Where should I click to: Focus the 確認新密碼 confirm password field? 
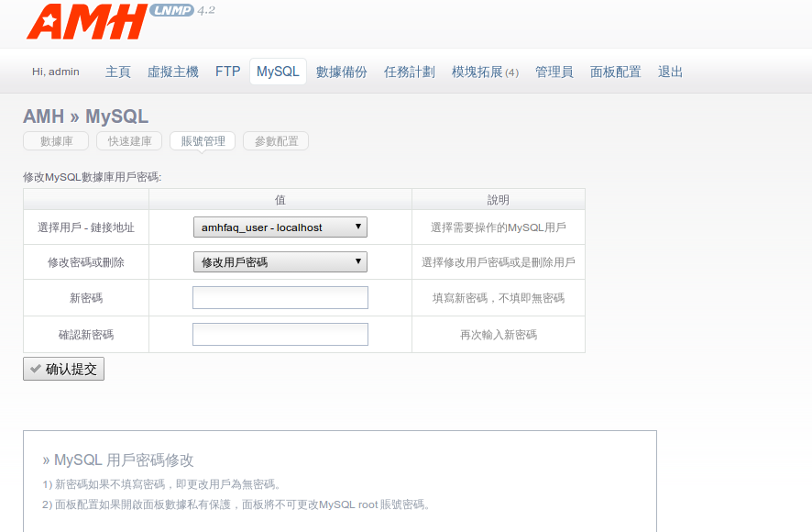click(280, 335)
